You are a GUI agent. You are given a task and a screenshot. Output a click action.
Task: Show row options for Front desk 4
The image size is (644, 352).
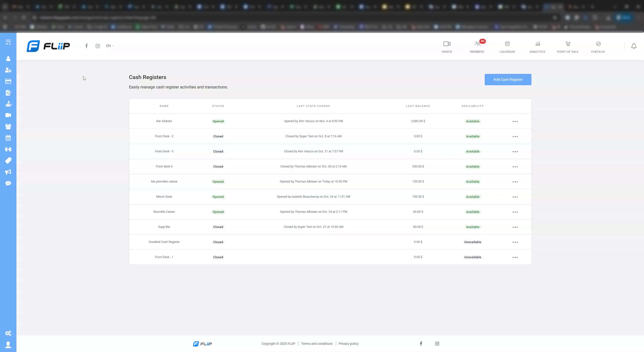515,167
